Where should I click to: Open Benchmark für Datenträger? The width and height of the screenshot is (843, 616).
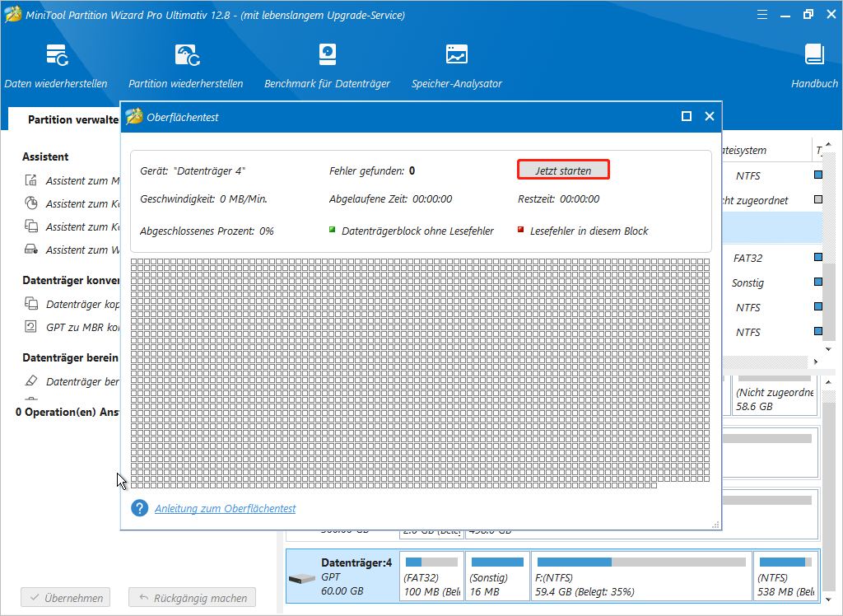tap(327, 67)
